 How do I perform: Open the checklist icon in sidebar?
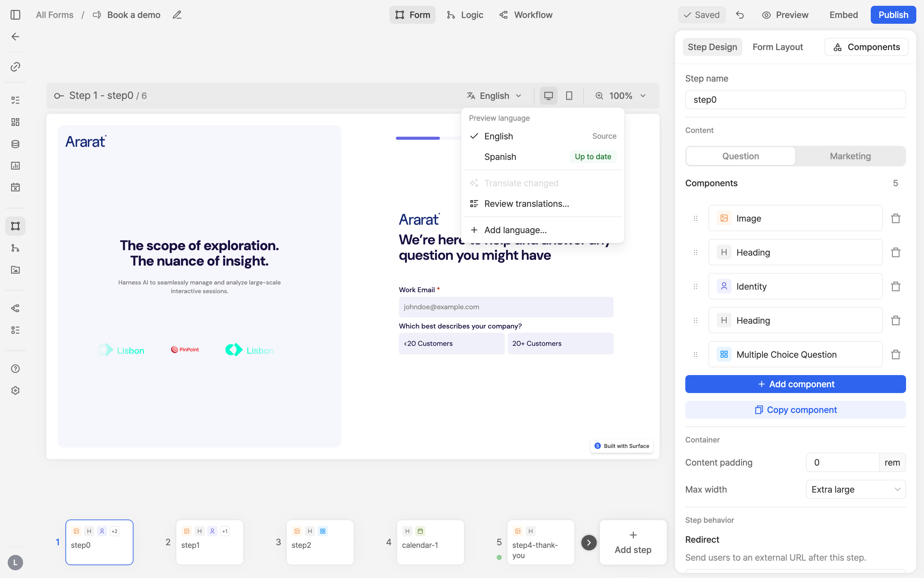click(15, 100)
